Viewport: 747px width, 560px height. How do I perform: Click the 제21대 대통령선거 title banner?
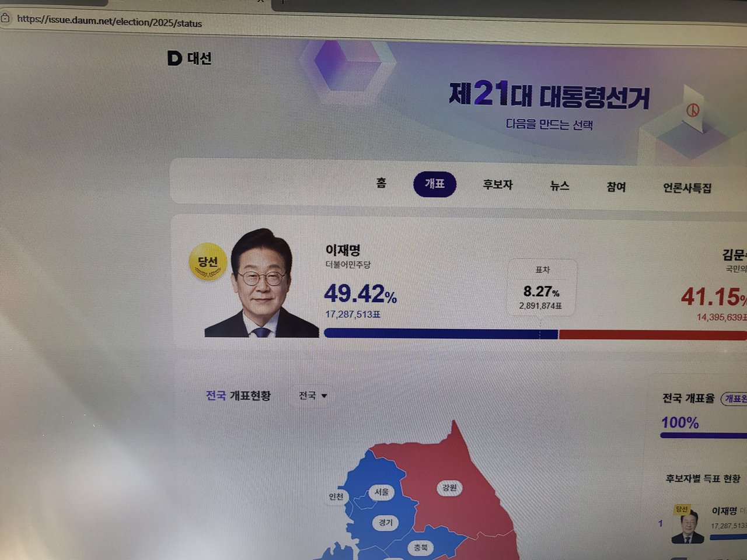tap(549, 95)
